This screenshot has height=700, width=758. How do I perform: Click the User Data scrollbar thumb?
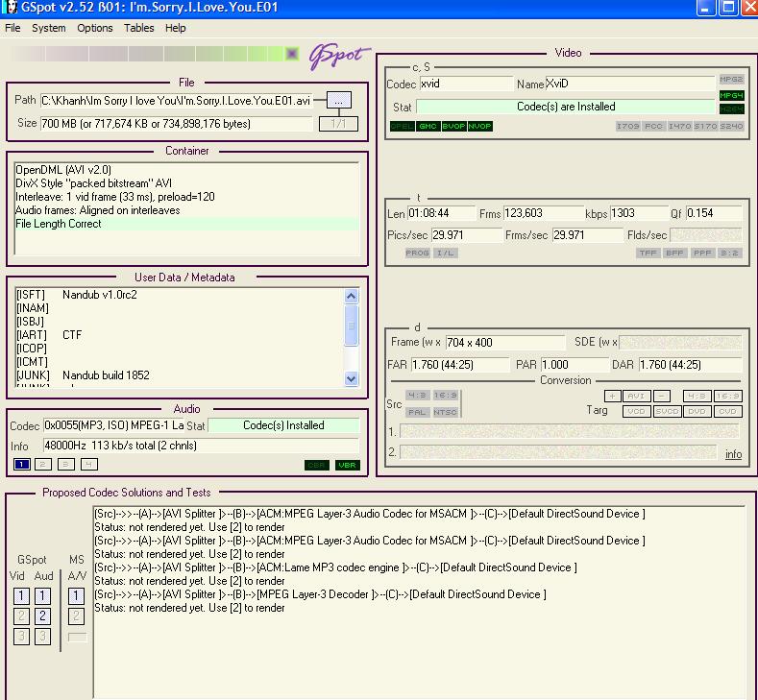coord(352,326)
